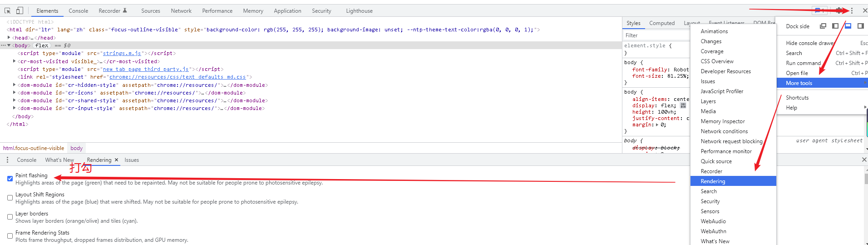Viewport: 868px width, 245px height.
Task: Select the drawer Console tab
Action: tap(26, 160)
